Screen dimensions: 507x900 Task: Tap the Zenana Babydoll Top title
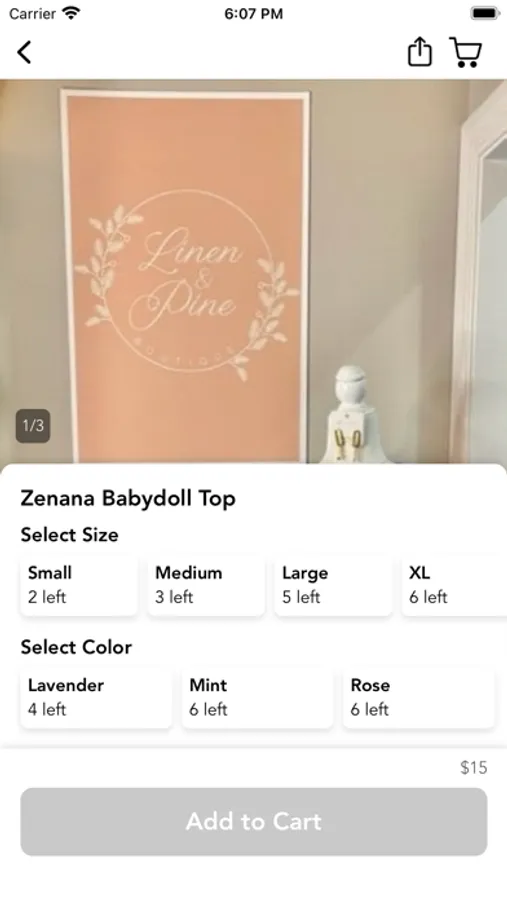(x=128, y=498)
